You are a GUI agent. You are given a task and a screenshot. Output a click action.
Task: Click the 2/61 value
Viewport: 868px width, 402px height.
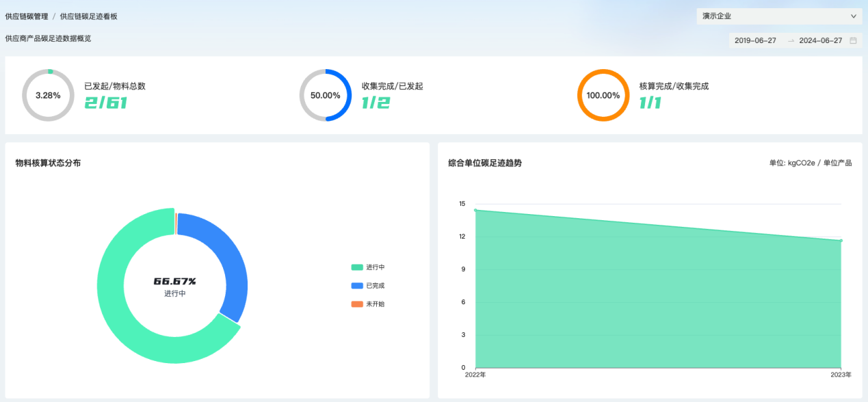click(105, 103)
